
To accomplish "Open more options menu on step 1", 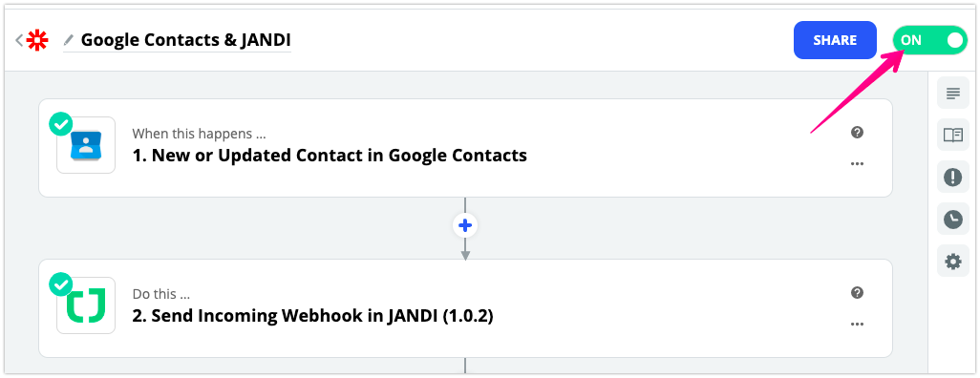I will pyautogui.click(x=857, y=163).
